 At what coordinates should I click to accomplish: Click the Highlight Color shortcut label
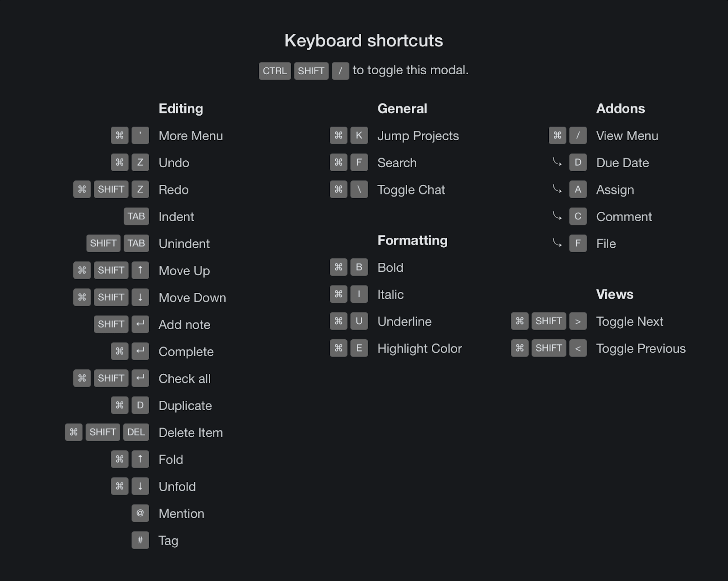(x=420, y=348)
